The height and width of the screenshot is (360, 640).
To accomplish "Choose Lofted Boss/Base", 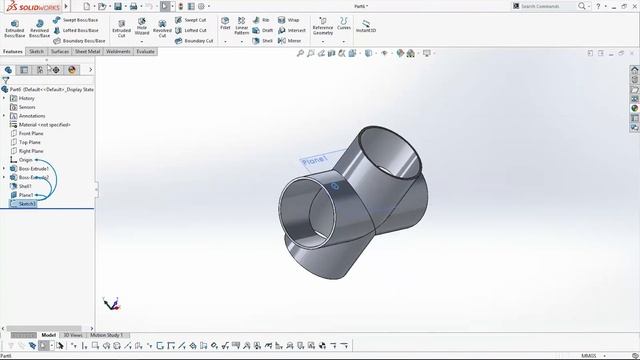I will (x=76, y=30).
